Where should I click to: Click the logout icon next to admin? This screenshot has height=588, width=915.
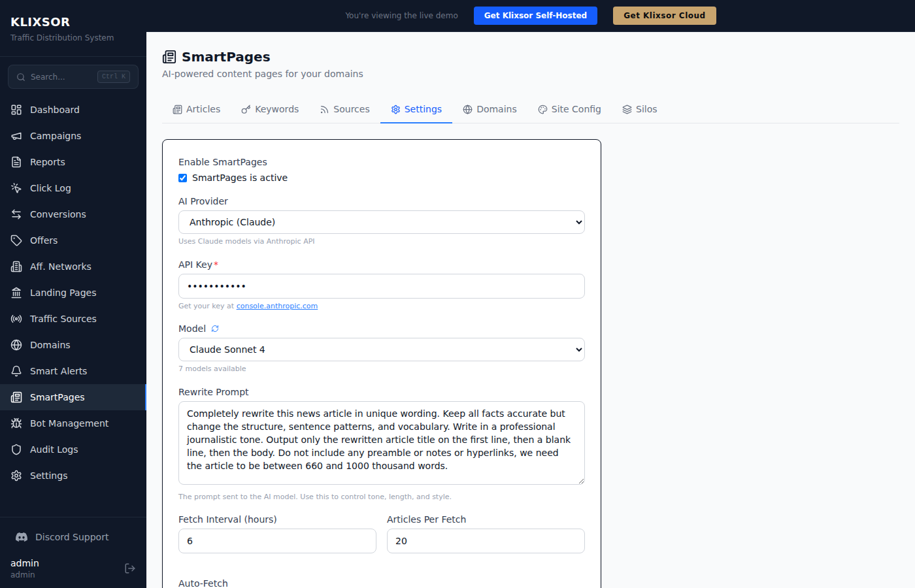129,568
